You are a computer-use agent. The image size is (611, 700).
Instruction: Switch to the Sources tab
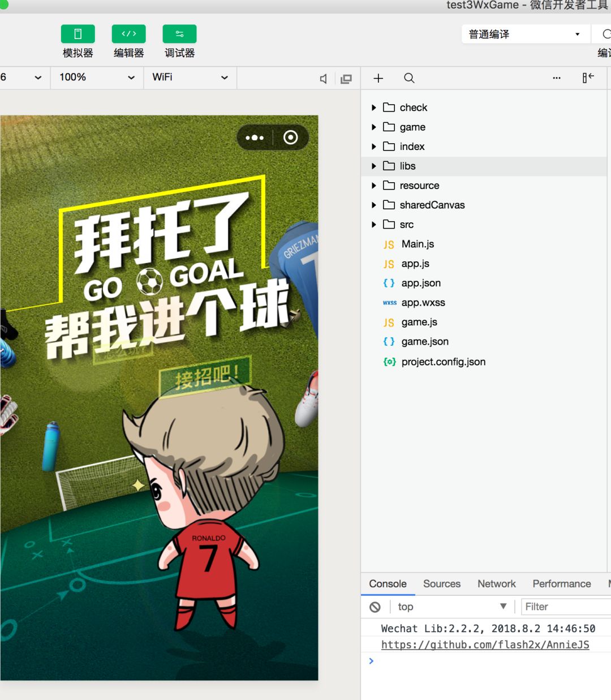pyautogui.click(x=442, y=584)
